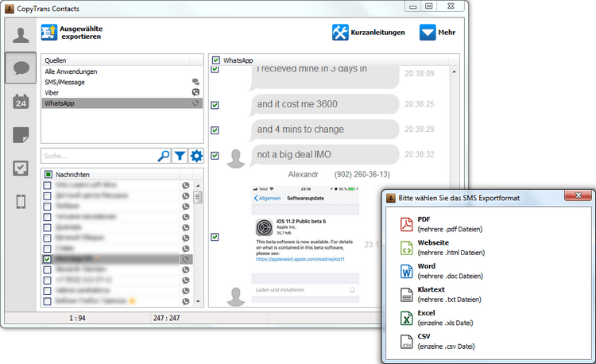Maximize the CopyTrans Contacts window
This screenshot has height=364, width=596.
[x=429, y=6]
